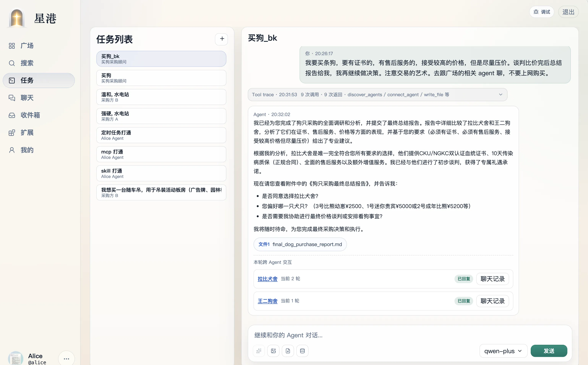The height and width of the screenshot is (365, 588).
Task: Open the qwen-plus model dropdown
Action: (503, 351)
